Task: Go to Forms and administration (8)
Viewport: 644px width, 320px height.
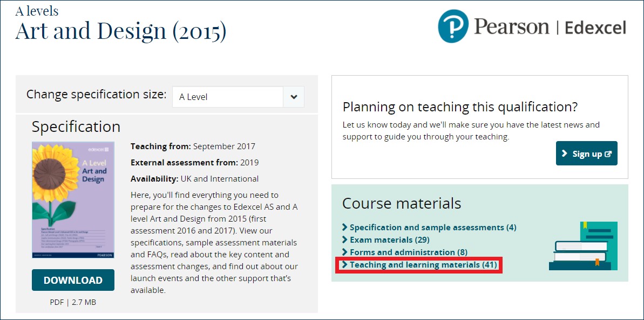Action: coord(409,252)
